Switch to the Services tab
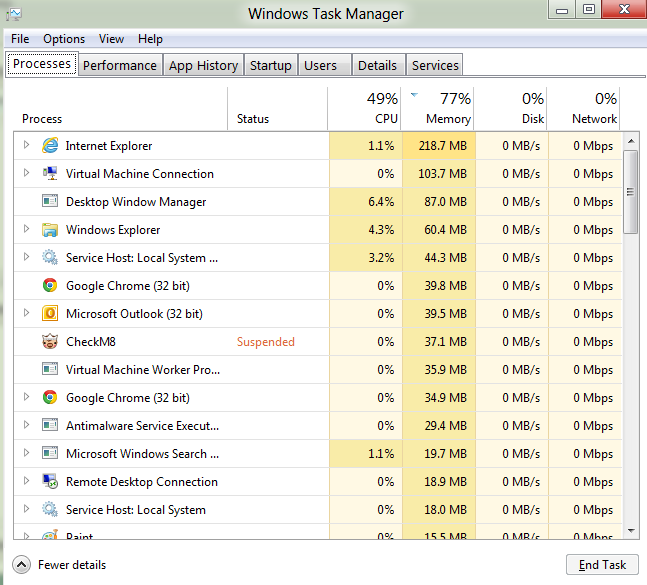 [434, 65]
